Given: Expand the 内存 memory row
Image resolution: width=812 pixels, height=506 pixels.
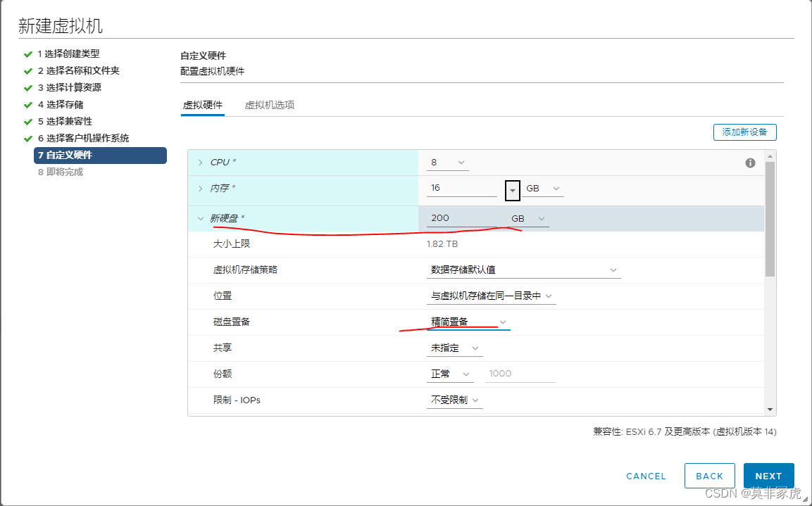Looking at the screenshot, I should click(x=201, y=189).
